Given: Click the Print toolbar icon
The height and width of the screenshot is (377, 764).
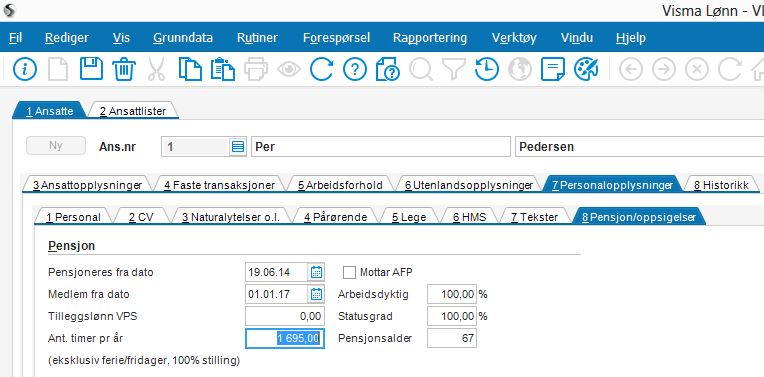Looking at the screenshot, I should pyautogui.click(x=256, y=69).
